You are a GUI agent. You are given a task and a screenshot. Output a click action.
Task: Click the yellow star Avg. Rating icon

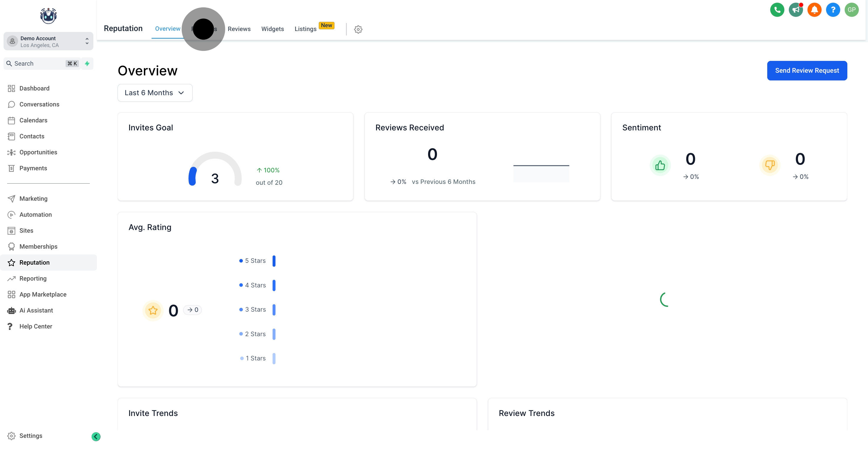pos(153,310)
